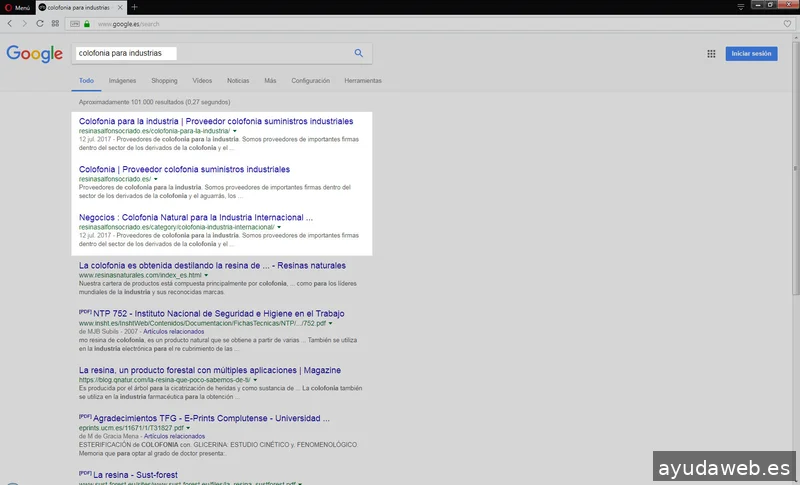
Task: Add page to bookmarks with heart icon
Action: point(787,24)
